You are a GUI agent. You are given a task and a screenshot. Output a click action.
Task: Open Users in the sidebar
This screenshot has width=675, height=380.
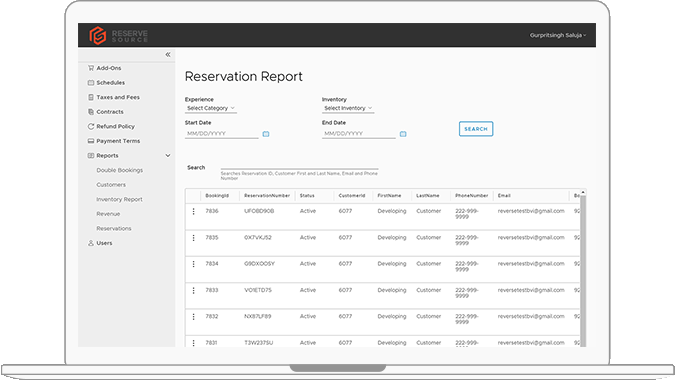[104, 243]
